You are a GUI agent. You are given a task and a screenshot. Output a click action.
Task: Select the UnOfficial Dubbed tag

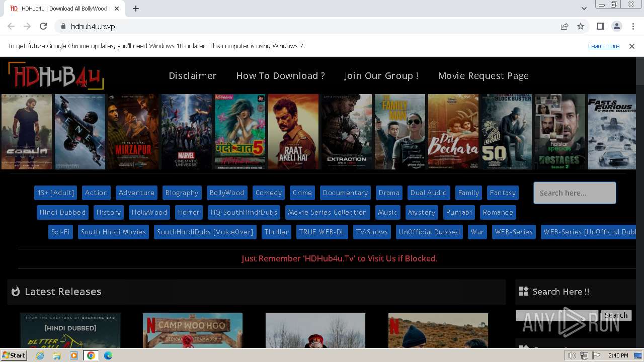(x=429, y=232)
